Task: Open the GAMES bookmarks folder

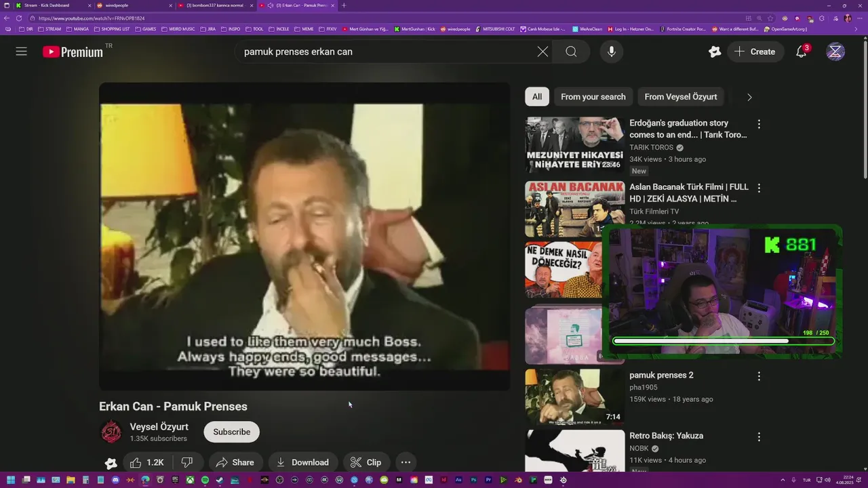Action: tap(146, 29)
